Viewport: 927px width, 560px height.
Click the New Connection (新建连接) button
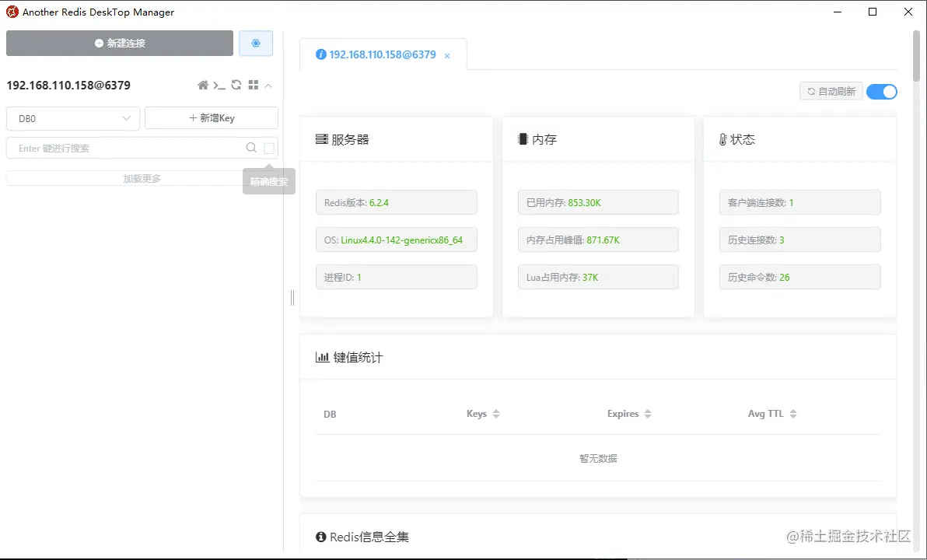point(120,44)
